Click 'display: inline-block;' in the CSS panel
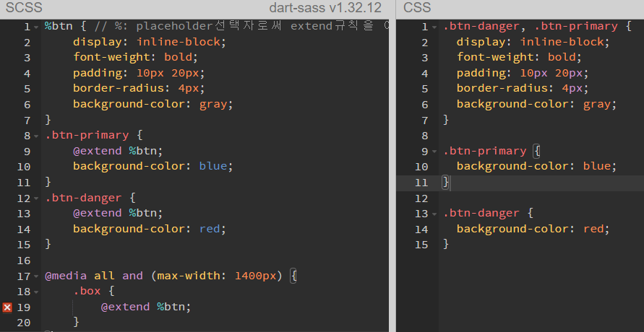 (533, 42)
